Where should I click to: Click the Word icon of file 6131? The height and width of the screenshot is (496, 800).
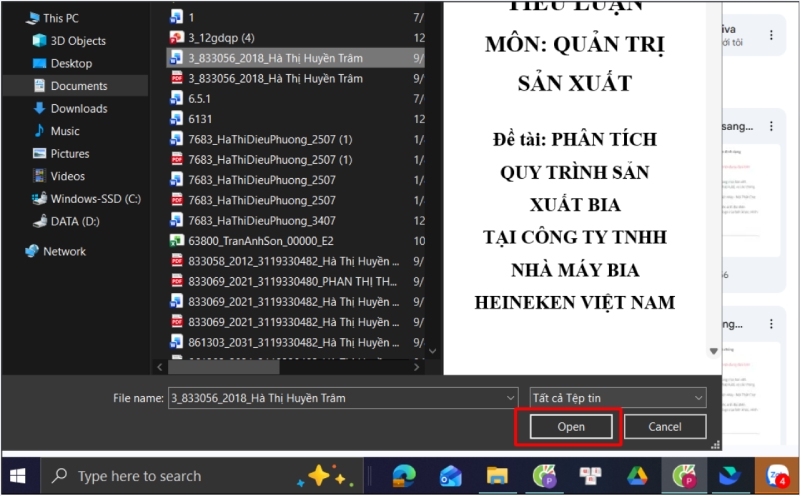176,119
